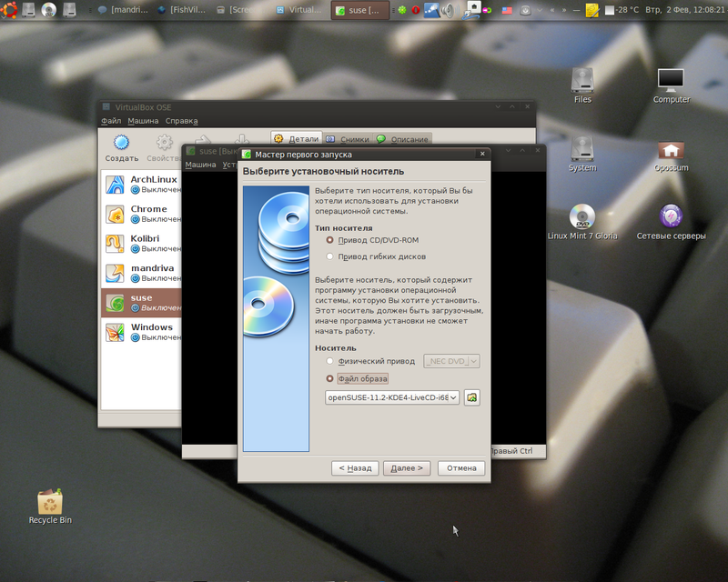This screenshot has height=582, width=728.
Task: Click the Далее > button
Action: pos(406,468)
